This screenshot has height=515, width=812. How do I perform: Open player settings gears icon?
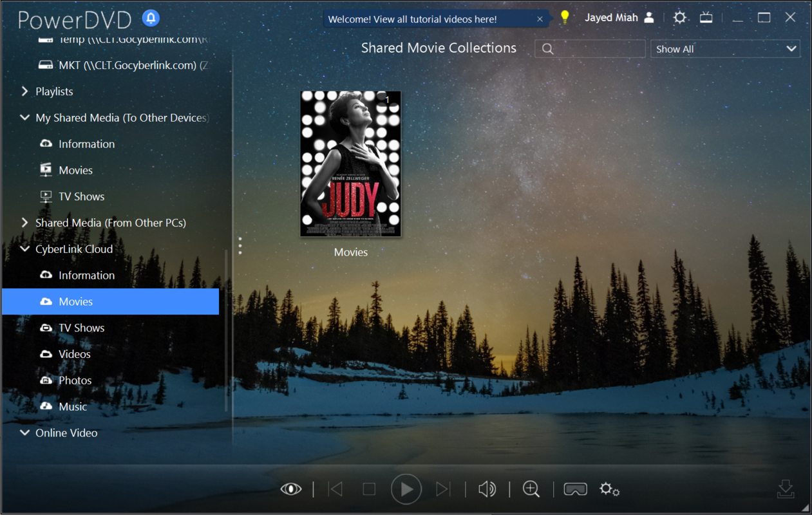(609, 489)
